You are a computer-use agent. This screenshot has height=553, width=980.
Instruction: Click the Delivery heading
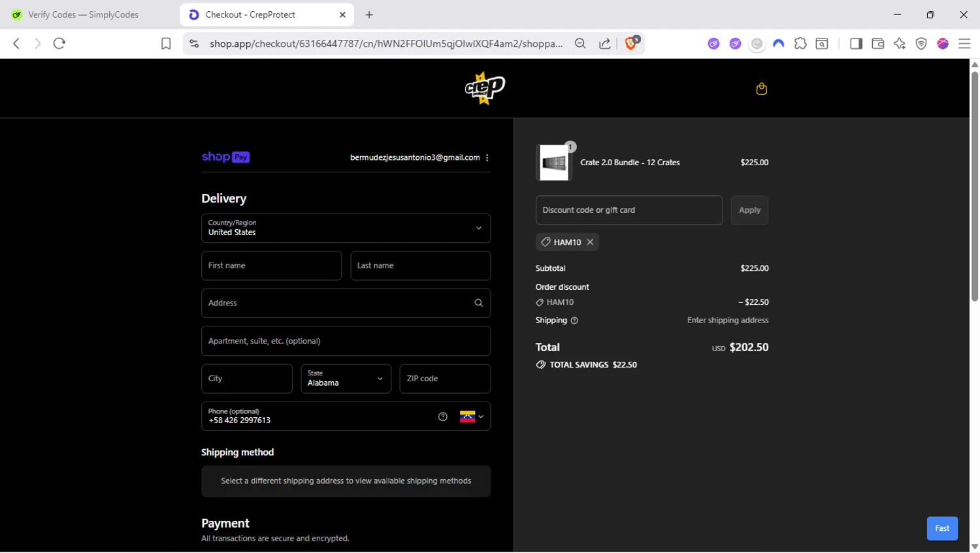tap(224, 198)
